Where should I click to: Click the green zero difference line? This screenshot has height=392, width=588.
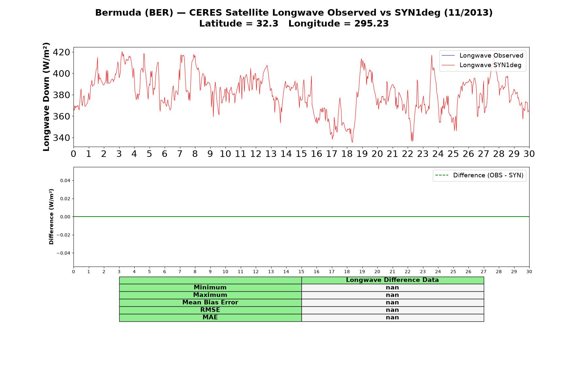pyautogui.click(x=301, y=217)
